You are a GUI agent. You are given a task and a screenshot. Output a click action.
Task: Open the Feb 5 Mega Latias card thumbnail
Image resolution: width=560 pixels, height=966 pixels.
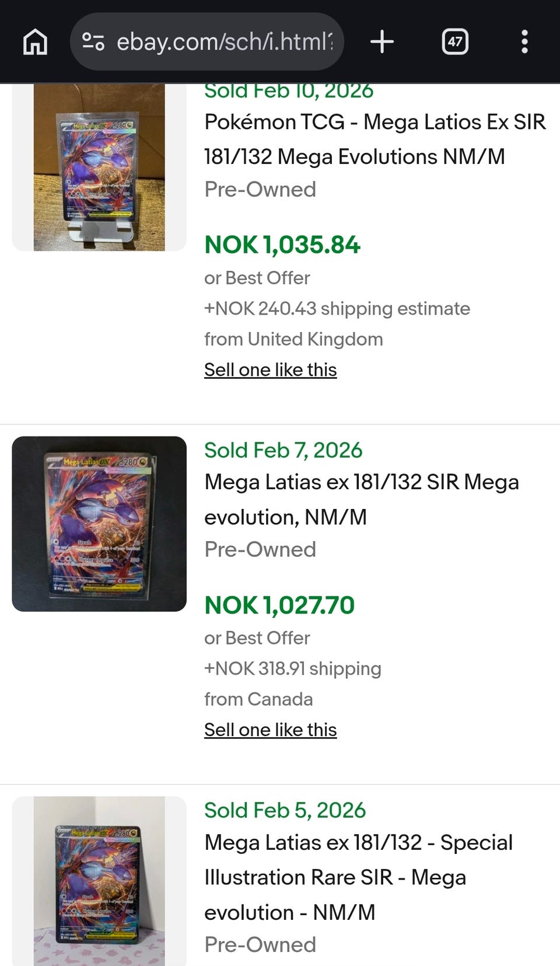tap(99, 881)
